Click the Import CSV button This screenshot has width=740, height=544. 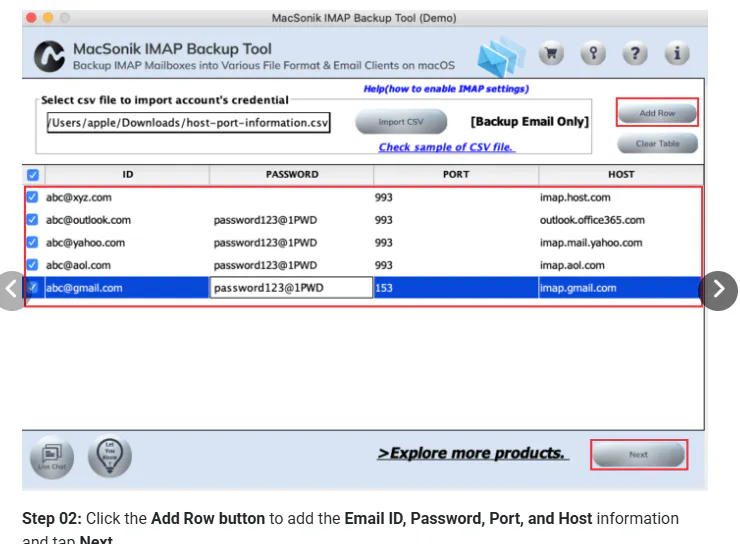pyautogui.click(x=401, y=122)
